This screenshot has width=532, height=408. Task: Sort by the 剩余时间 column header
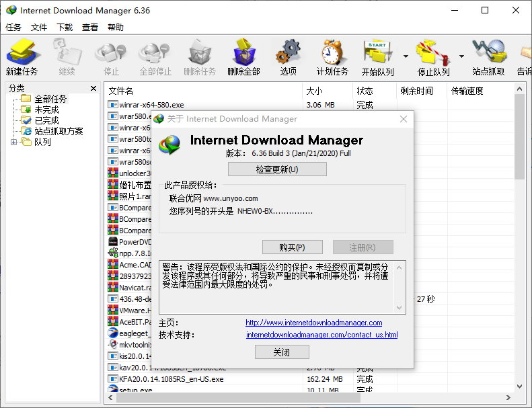pyautogui.click(x=422, y=91)
